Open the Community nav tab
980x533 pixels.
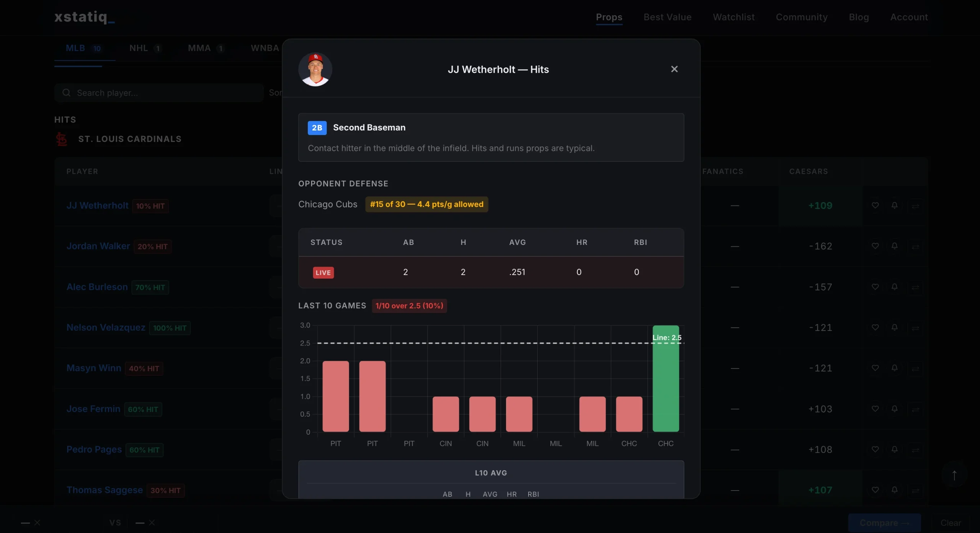coord(802,17)
